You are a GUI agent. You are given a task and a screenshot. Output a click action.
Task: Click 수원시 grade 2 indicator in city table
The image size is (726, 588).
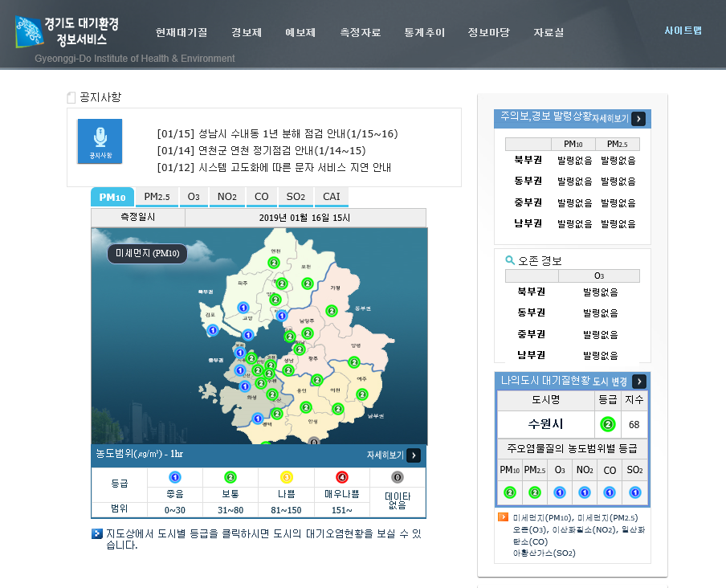[608, 424]
